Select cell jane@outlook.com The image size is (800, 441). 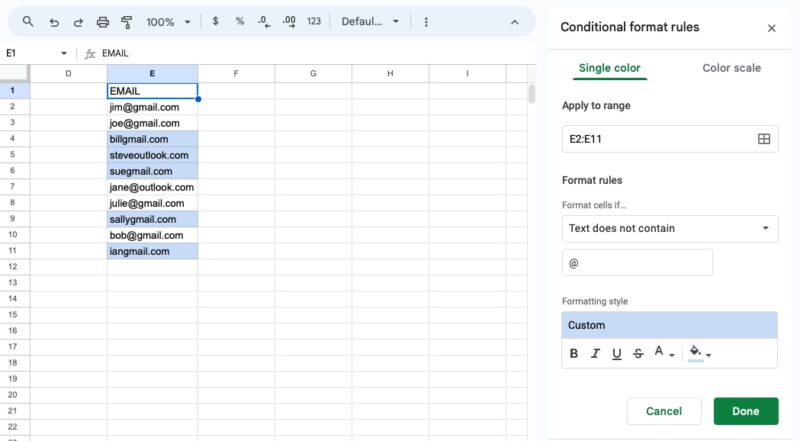click(152, 187)
